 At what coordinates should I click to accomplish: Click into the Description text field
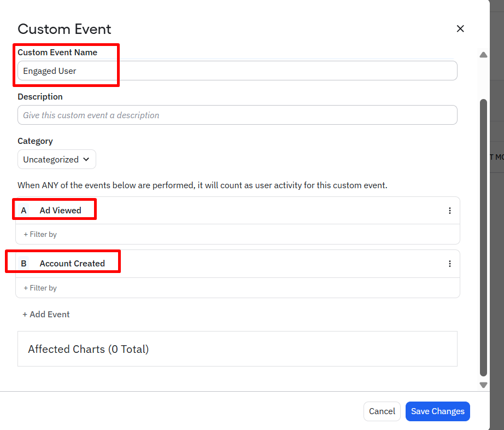click(237, 115)
